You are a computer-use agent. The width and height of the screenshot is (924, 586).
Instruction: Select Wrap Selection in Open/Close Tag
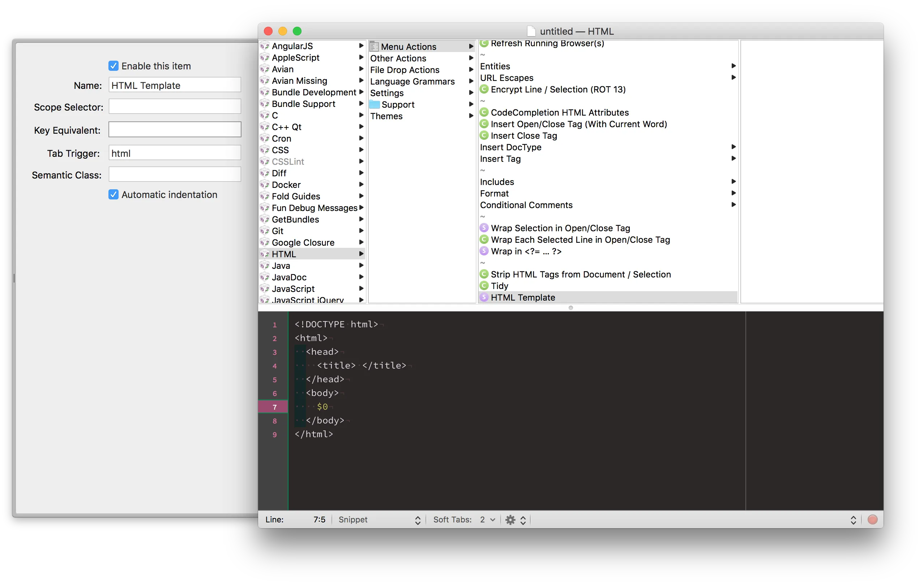point(560,228)
